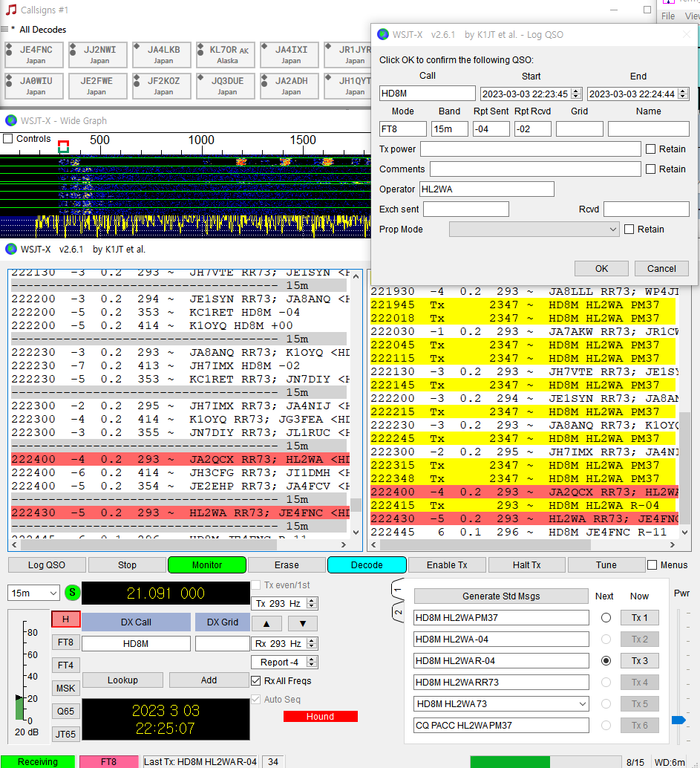Confirm the Log QSO dialog with OK
This screenshot has height=768, width=700.
coord(601,269)
